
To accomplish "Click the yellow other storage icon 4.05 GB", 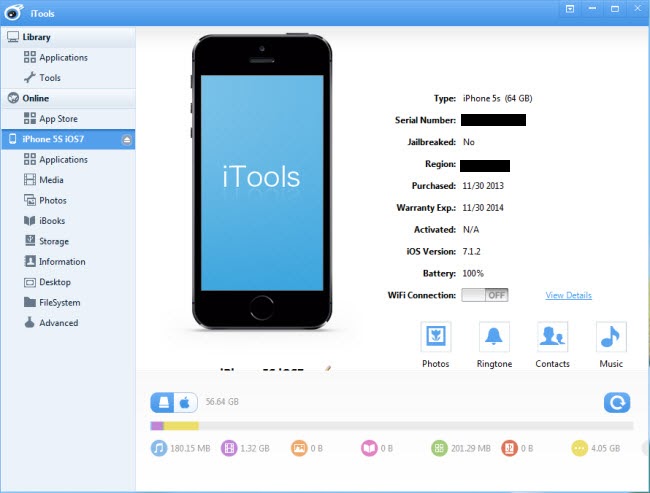I will point(580,448).
